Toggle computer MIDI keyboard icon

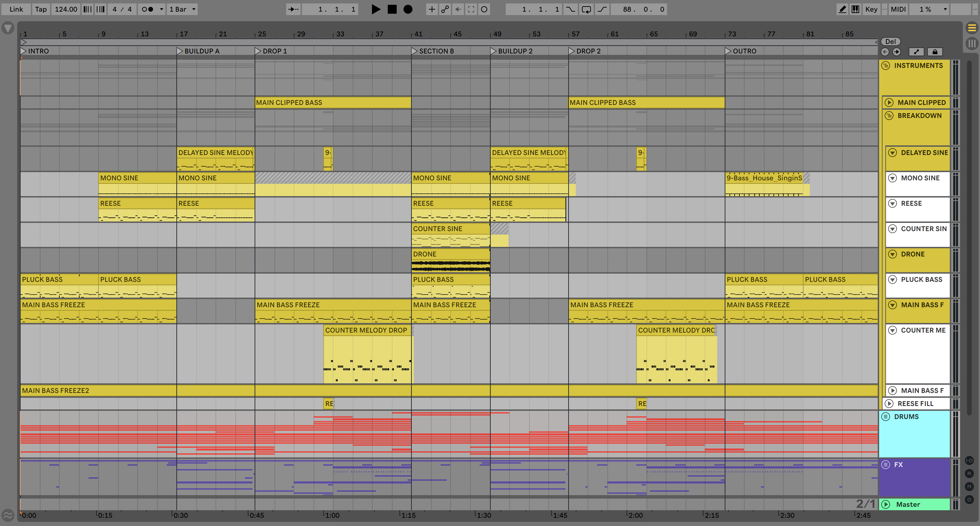(855, 9)
